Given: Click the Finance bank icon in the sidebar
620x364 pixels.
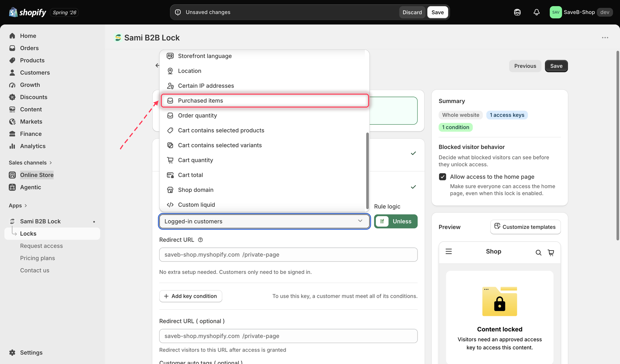Looking at the screenshot, I should tap(12, 134).
